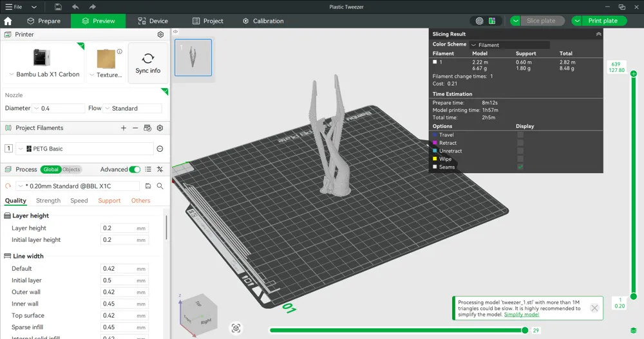
Task: Select Bambu Lab X1 Carbon printer
Action: click(43, 62)
